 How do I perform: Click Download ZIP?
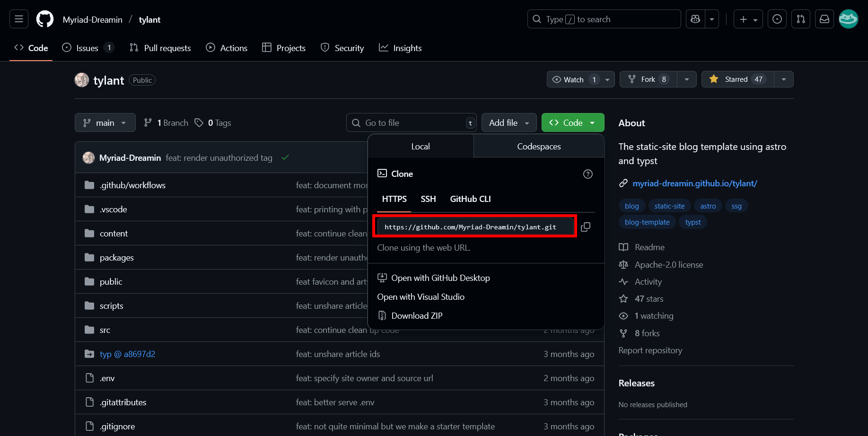(410, 315)
